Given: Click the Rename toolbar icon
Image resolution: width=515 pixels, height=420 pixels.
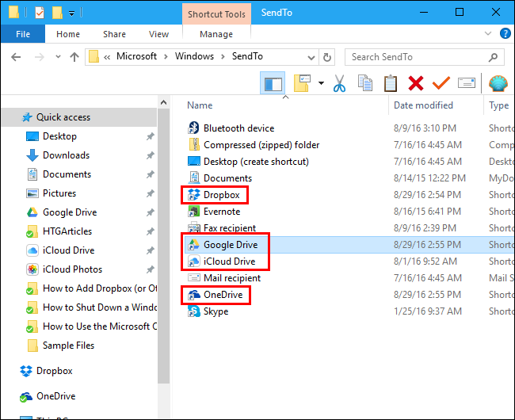Looking at the screenshot, I should (467, 83).
